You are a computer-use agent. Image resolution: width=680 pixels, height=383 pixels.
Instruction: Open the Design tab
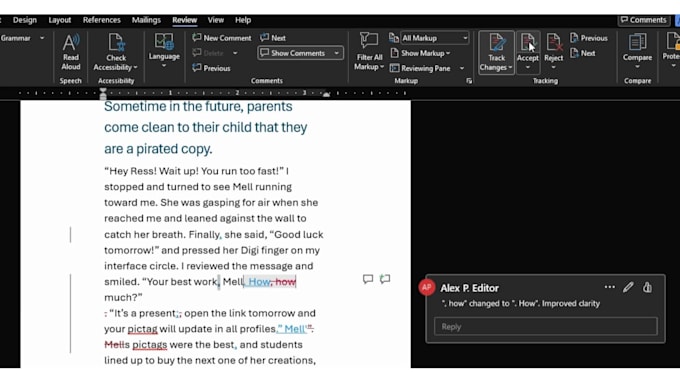pos(25,20)
